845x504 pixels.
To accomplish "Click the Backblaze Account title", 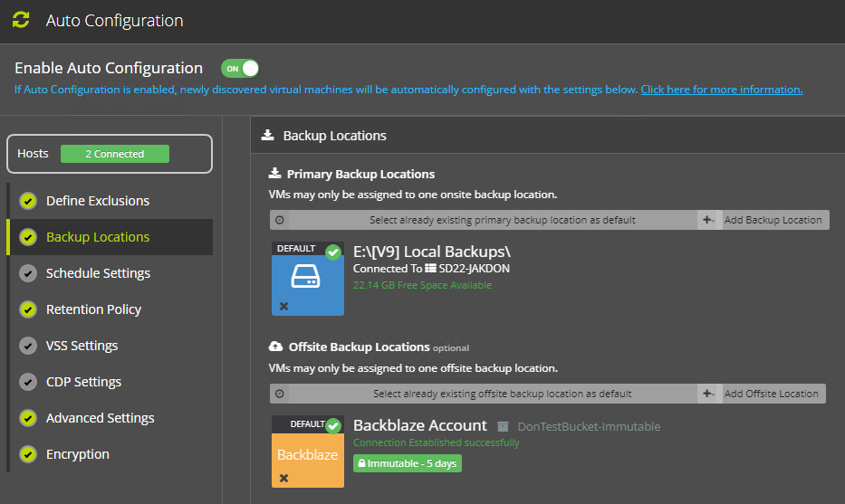I will click(x=420, y=425).
